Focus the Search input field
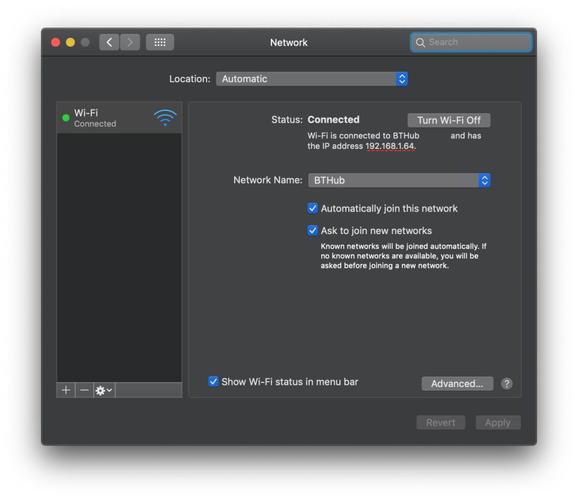This screenshot has height=500, width=578. (x=471, y=42)
